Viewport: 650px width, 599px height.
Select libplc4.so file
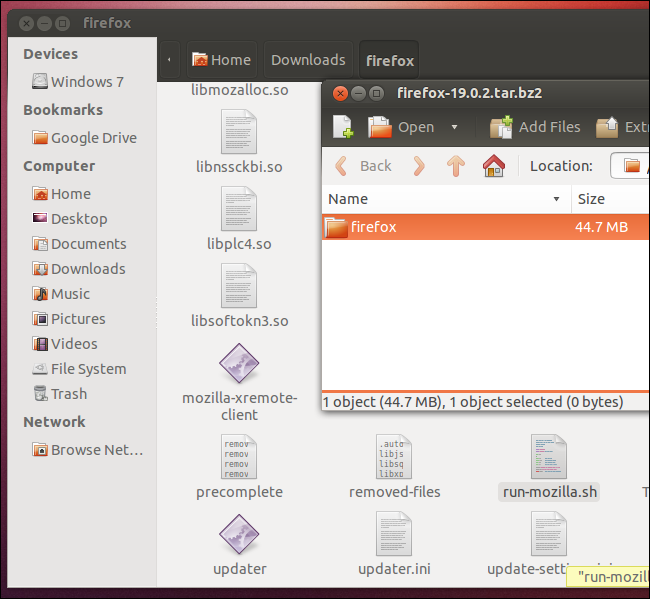pos(239,218)
